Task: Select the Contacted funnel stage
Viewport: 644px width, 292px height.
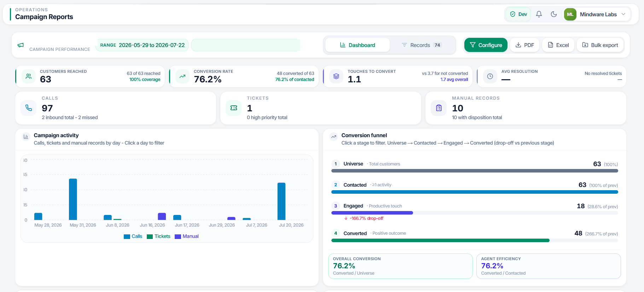Action: click(x=475, y=187)
